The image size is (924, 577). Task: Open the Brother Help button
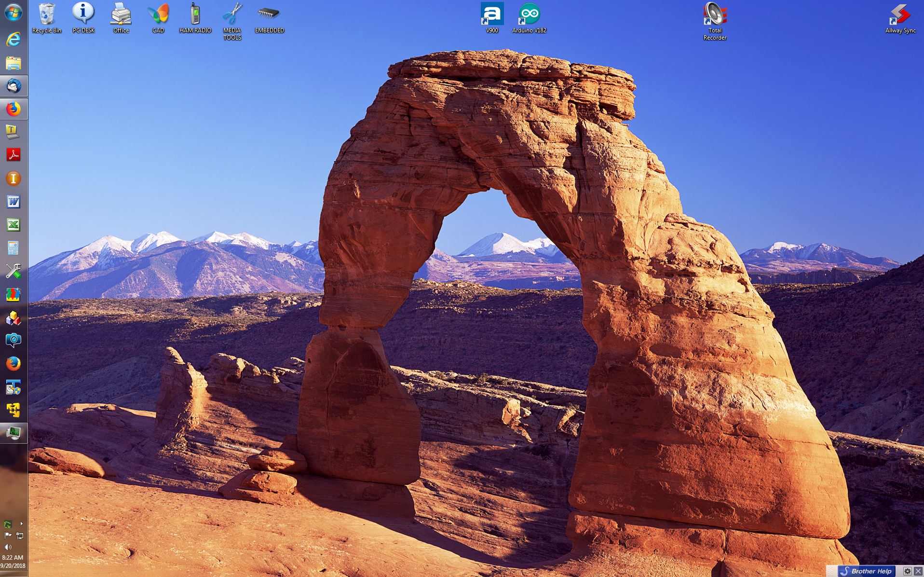(x=867, y=571)
